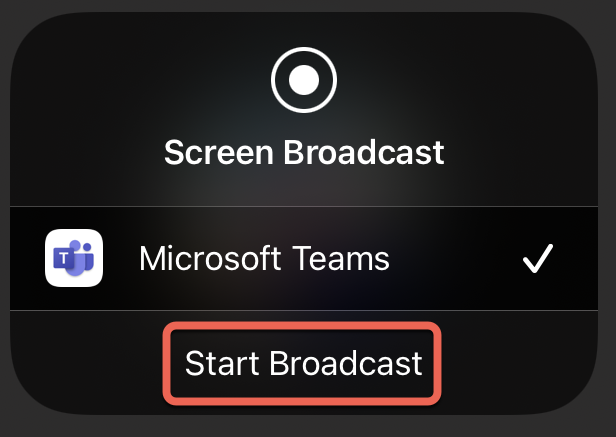Click the white dot inside record icon
616x437 pixels.
pos(304,80)
